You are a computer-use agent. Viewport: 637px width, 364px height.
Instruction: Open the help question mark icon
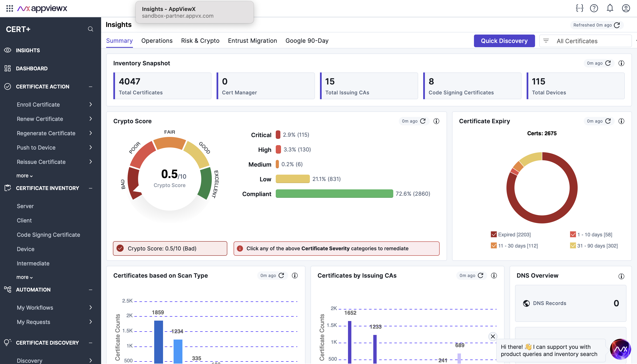click(594, 8)
